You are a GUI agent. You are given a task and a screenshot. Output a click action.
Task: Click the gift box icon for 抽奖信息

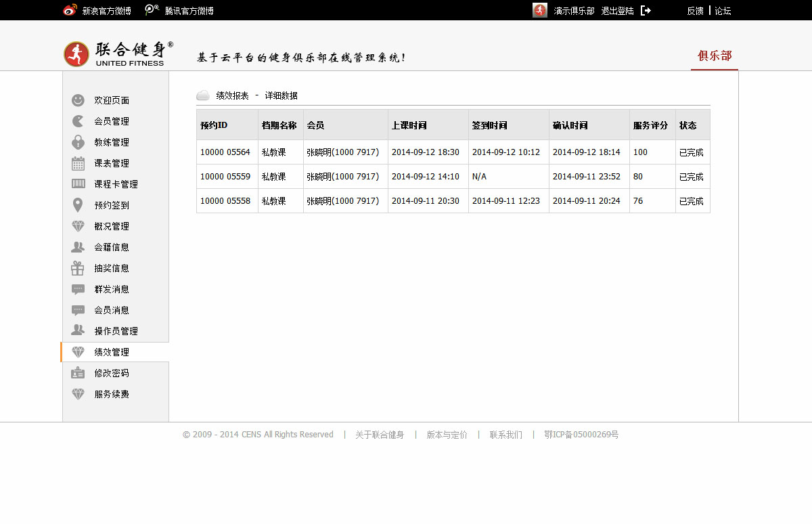pos(78,268)
